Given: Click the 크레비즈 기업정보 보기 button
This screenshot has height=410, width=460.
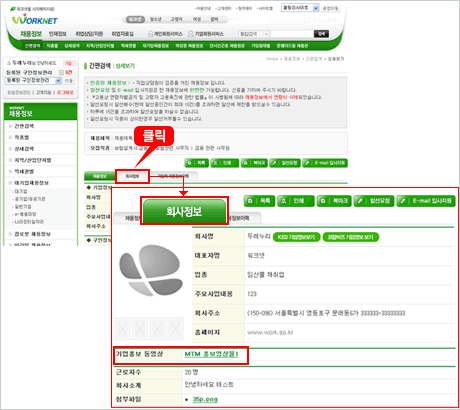Looking at the screenshot, I should point(351,237).
